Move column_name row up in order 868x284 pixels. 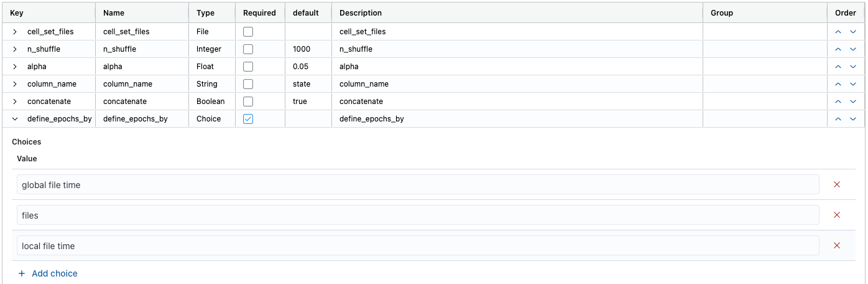point(838,84)
